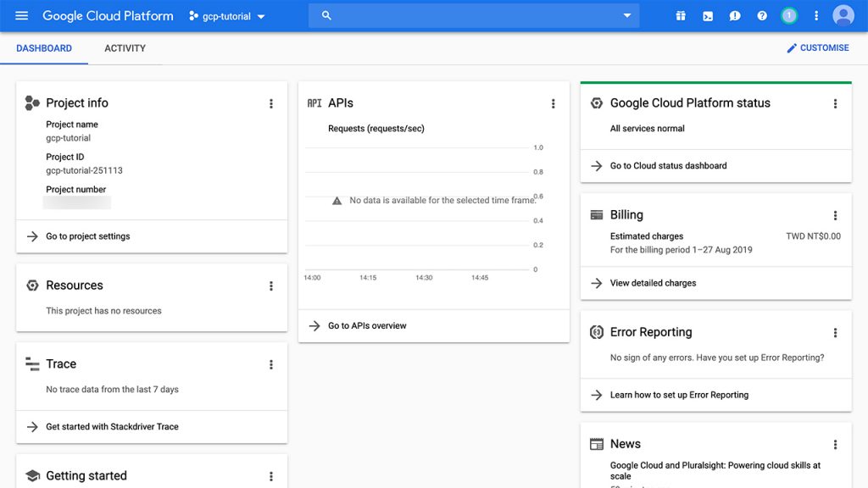Viewport: 868px width, 488px height.
Task: Switch to the Activity tab
Action: (x=125, y=48)
